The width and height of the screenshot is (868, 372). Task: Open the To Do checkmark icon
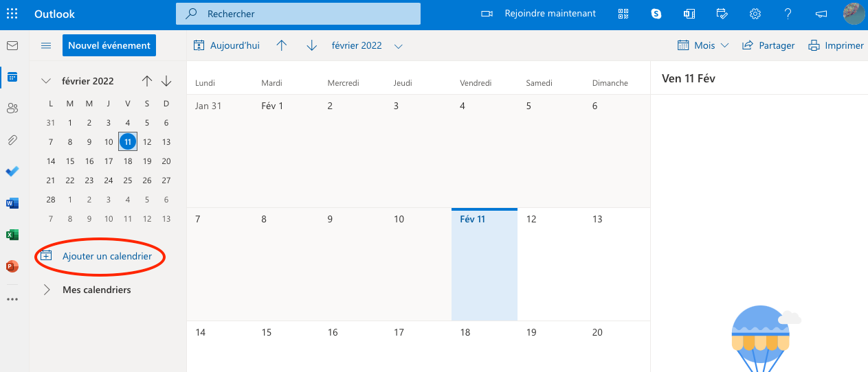tap(12, 172)
